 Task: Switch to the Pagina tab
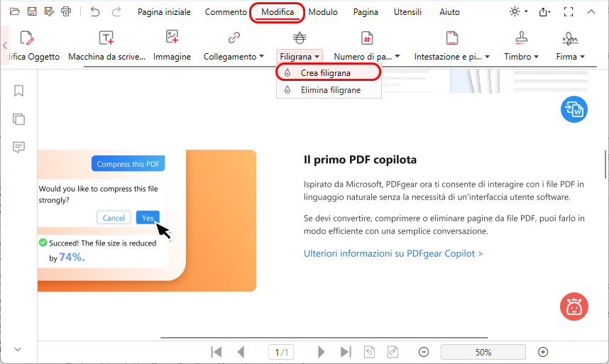click(366, 12)
